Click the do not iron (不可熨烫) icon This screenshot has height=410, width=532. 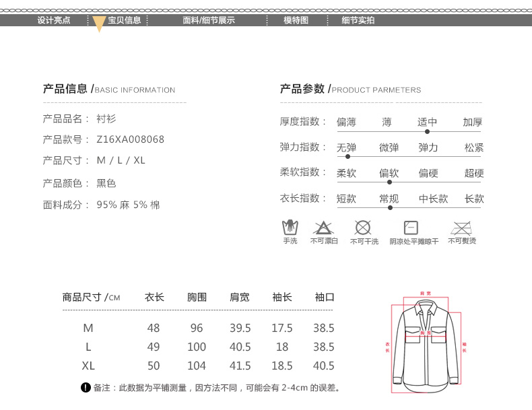point(461,228)
